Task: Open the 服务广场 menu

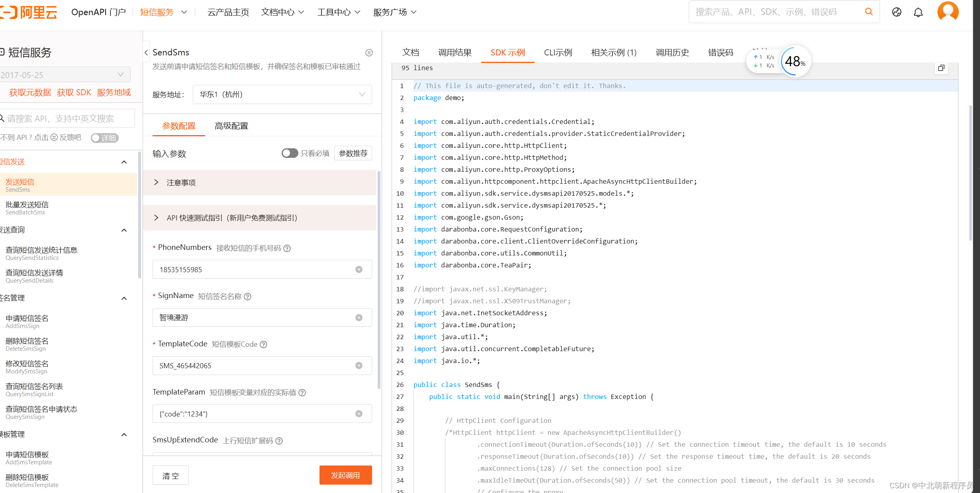Action: (395, 12)
